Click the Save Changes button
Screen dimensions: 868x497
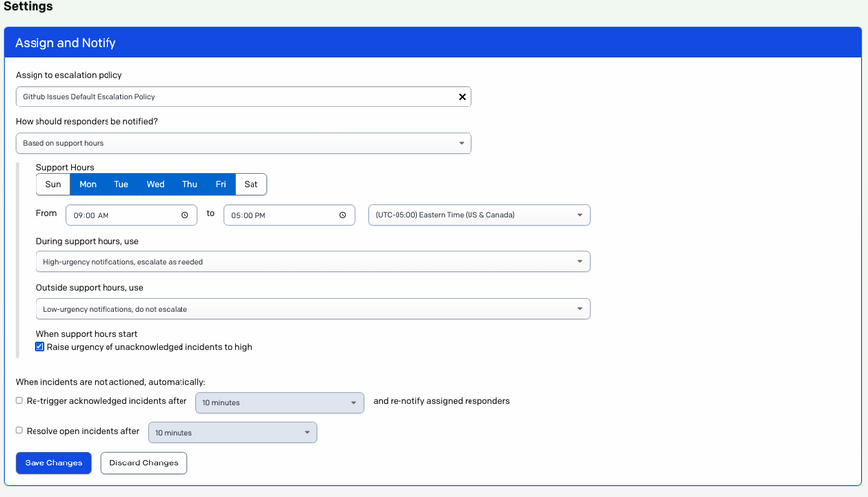[x=53, y=462]
